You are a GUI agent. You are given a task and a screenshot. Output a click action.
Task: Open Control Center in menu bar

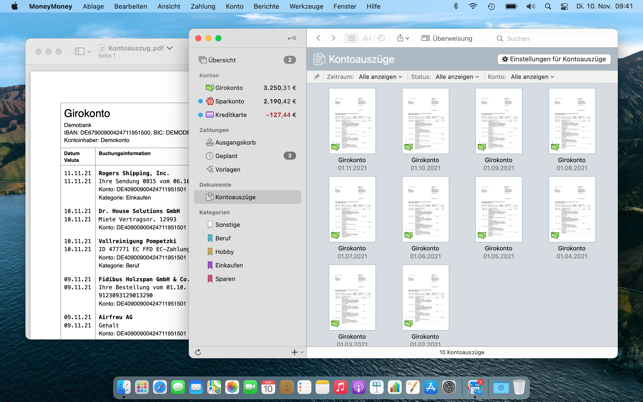564,6
